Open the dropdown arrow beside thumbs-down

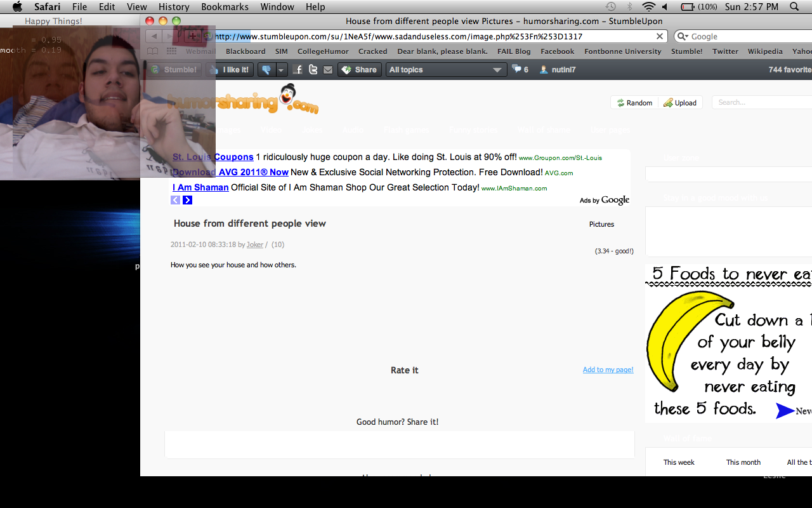coord(282,70)
